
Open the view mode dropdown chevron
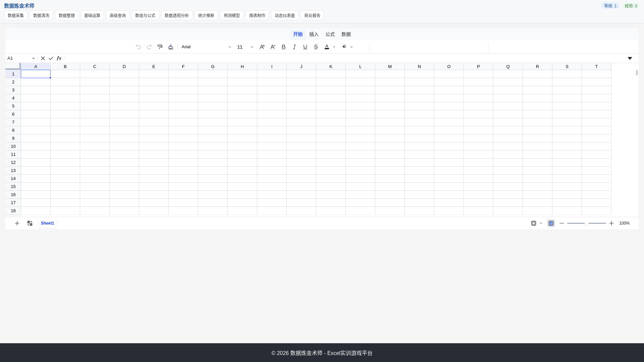click(x=541, y=223)
